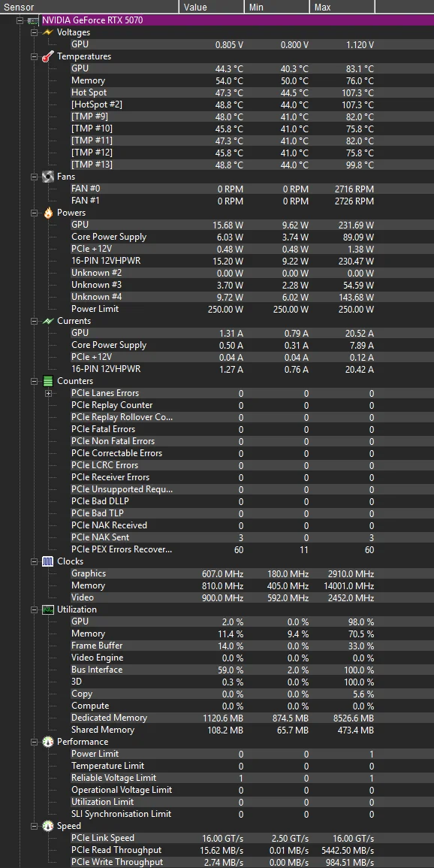Click the graphics card icon beside RTX 5070
Image resolution: width=434 pixels, height=868 pixels.
coord(33,20)
